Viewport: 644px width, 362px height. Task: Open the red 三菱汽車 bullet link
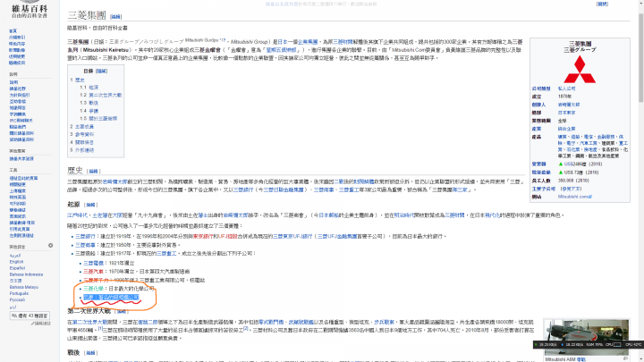coord(93,272)
